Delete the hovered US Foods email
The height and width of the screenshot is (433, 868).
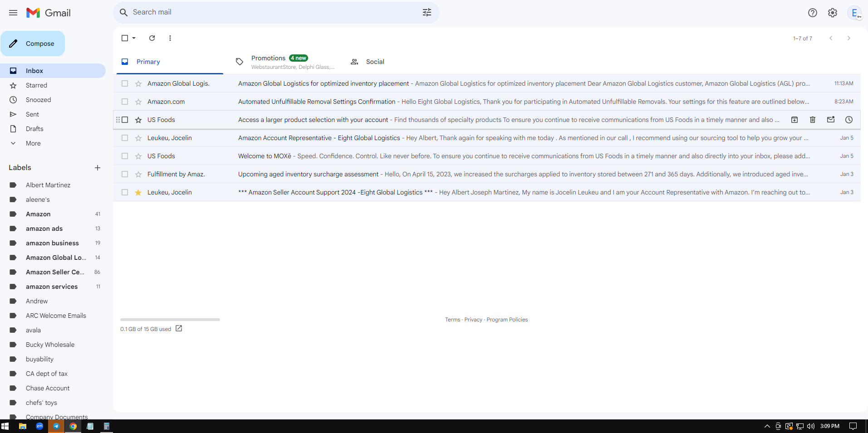(813, 120)
